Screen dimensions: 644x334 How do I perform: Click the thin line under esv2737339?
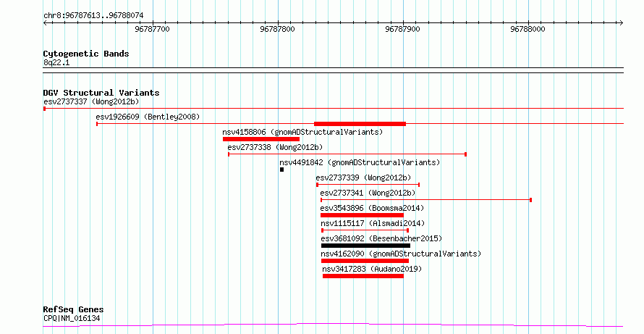click(x=368, y=185)
